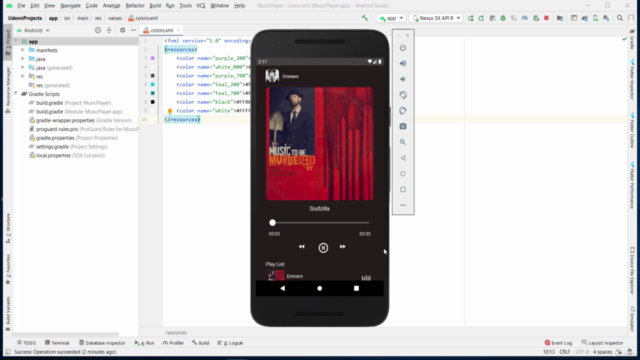This screenshot has width=640, height=360.
Task: Click the UdemiProjects breadcrumb
Action: tap(25, 18)
